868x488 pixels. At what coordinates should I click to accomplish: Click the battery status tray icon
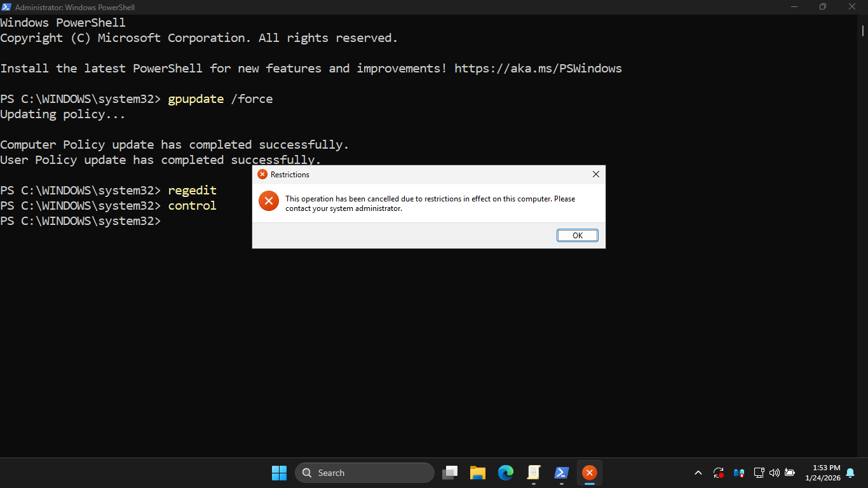coord(790,473)
